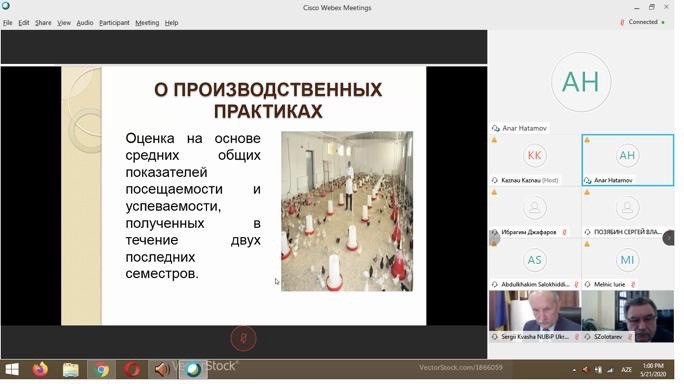The width and height of the screenshot is (684, 384).
Task: Click the speaker app icon on the taskbar
Action: pos(162,370)
